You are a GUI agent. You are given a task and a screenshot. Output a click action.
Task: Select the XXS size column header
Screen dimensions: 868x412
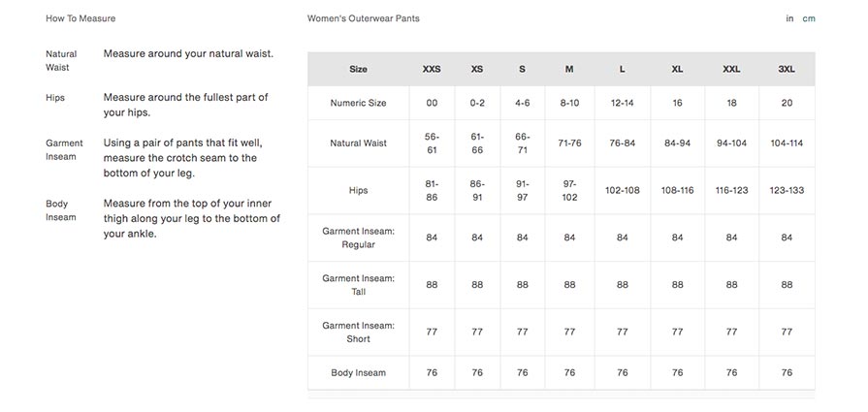coord(432,69)
